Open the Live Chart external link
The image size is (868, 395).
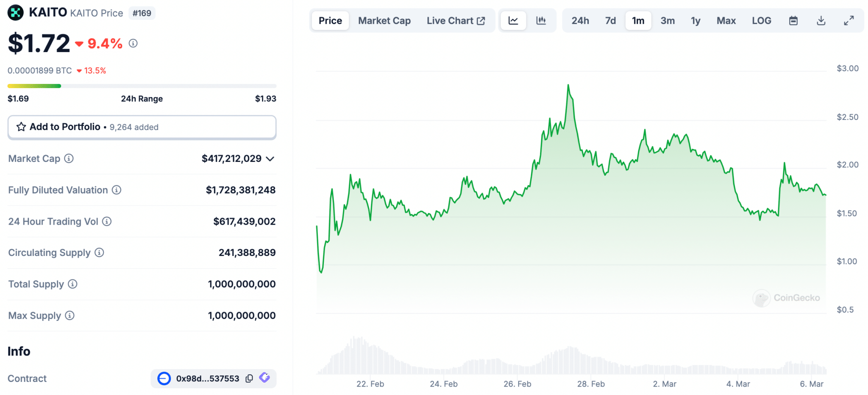click(x=456, y=20)
